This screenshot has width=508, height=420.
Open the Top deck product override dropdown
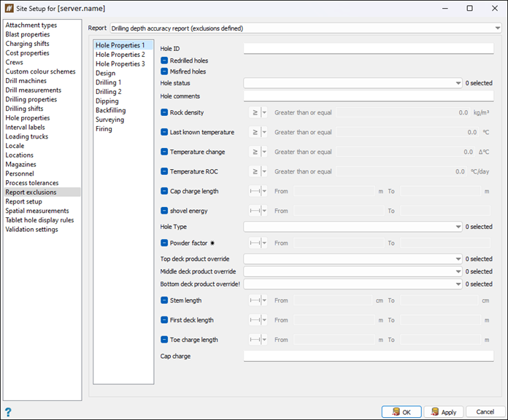point(458,259)
